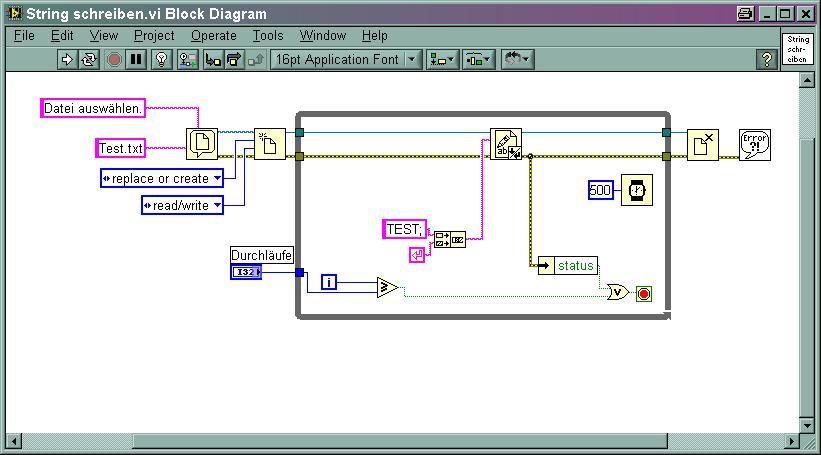Click the while loop error output tunnel
Image resolution: width=821 pixels, height=455 pixels.
[666, 156]
